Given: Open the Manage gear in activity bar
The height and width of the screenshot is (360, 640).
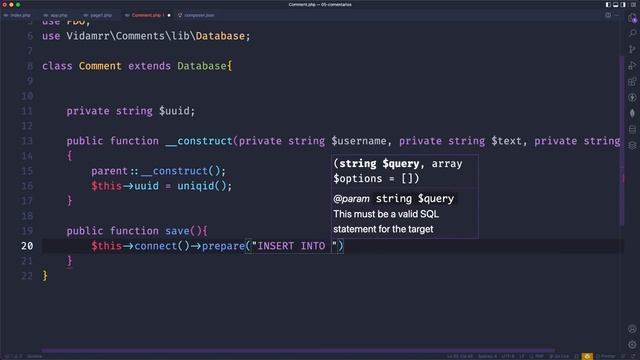Looking at the screenshot, I should [x=632, y=345].
